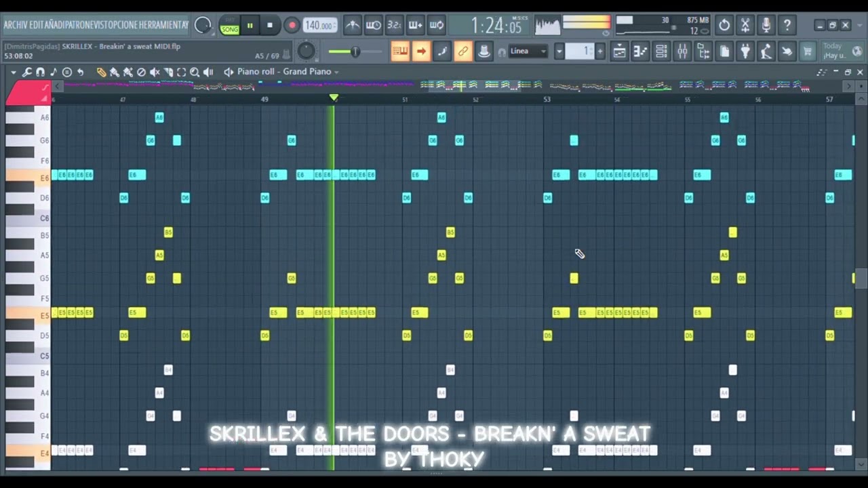Open the HERRAMIENTA menu
The image size is (868, 488).
pos(161,25)
